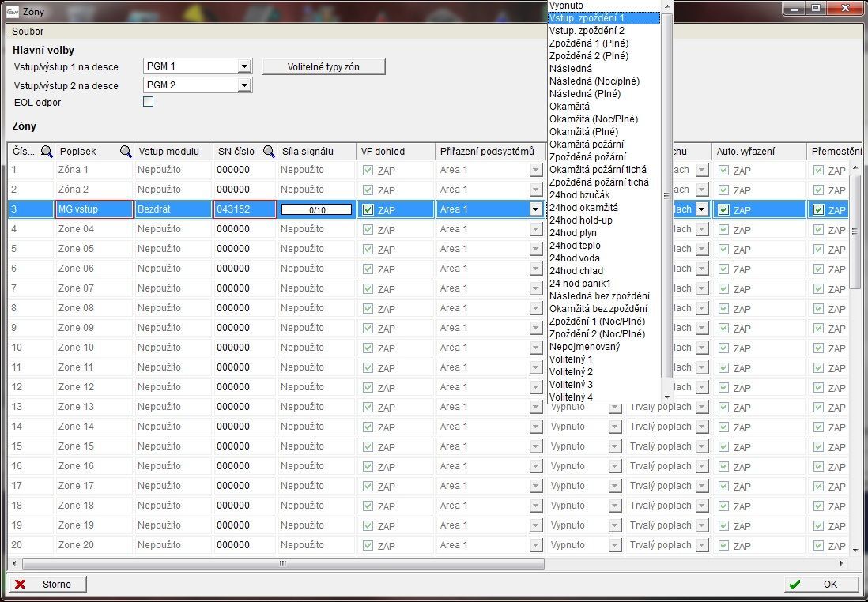868x602 pixels.
Task: Click the magnifier icon in Čís. column header
Action: click(47, 152)
